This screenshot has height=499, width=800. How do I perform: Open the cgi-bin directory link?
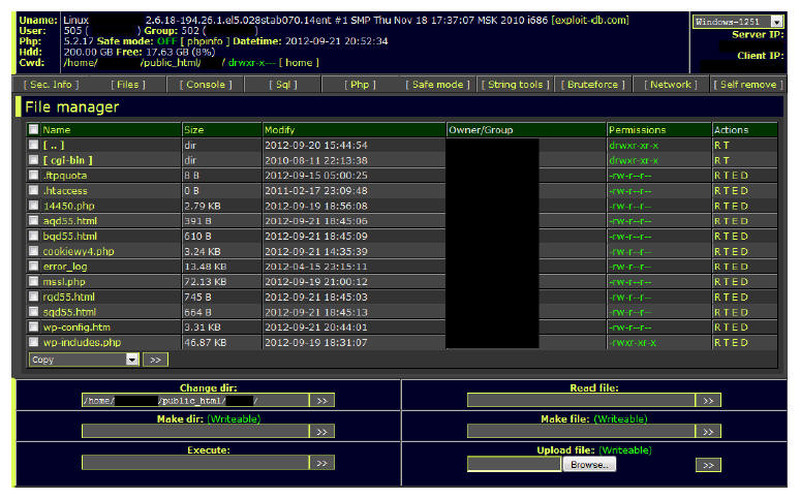(68, 160)
